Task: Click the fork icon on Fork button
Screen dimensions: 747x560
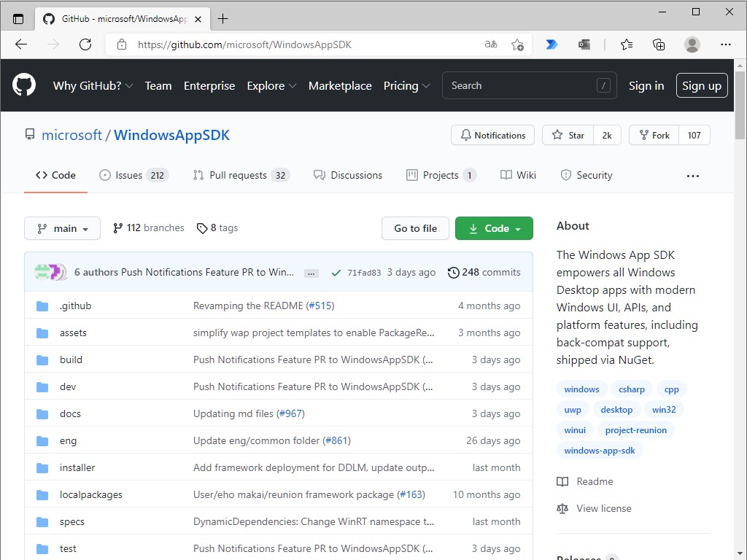Action: coord(643,135)
